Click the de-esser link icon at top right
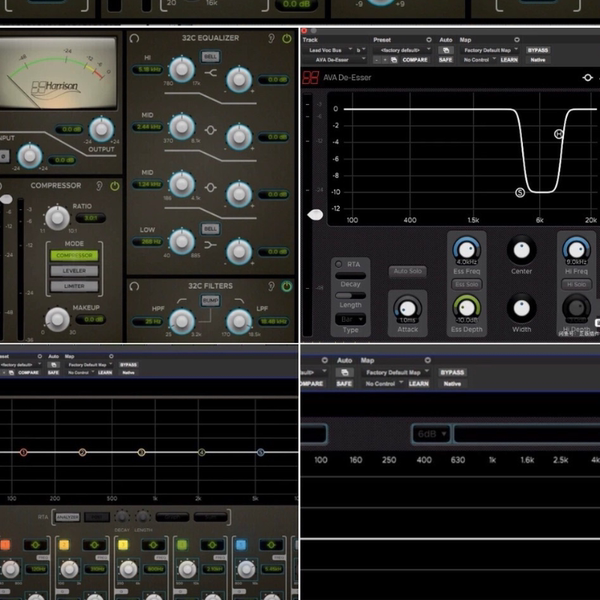This screenshot has height=600, width=600. click(587, 77)
